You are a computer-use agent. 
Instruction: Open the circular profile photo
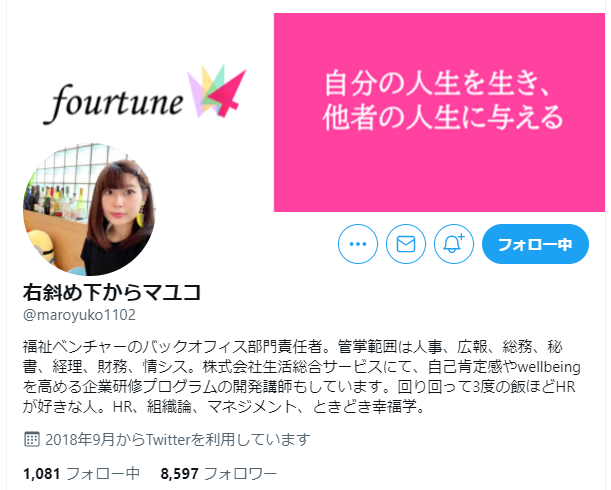coord(89,209)
